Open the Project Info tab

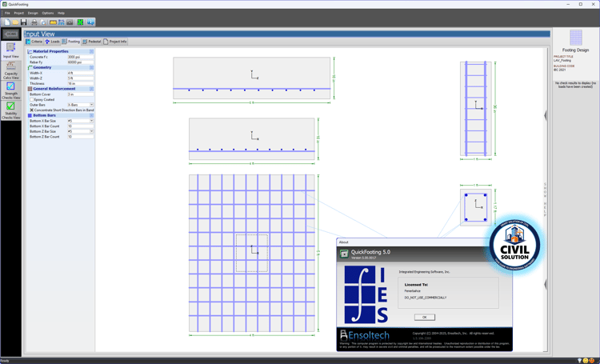point(114,42)
